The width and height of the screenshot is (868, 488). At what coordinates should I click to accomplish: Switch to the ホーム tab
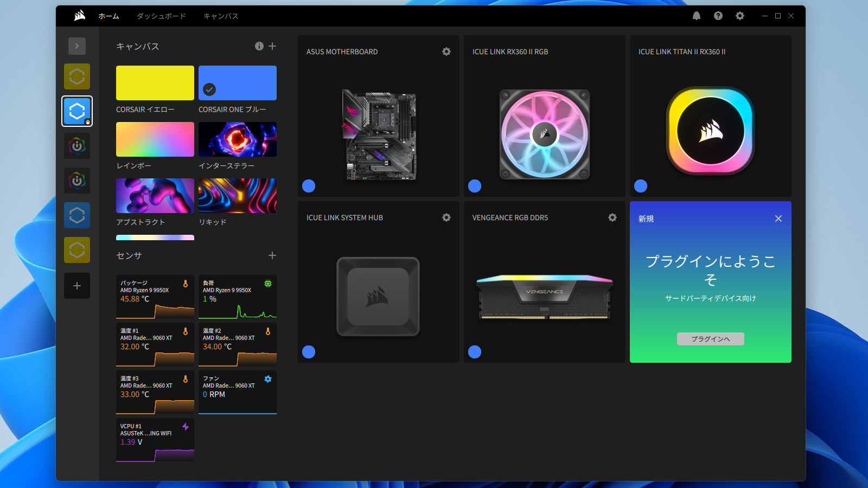[x=108, y=16]
